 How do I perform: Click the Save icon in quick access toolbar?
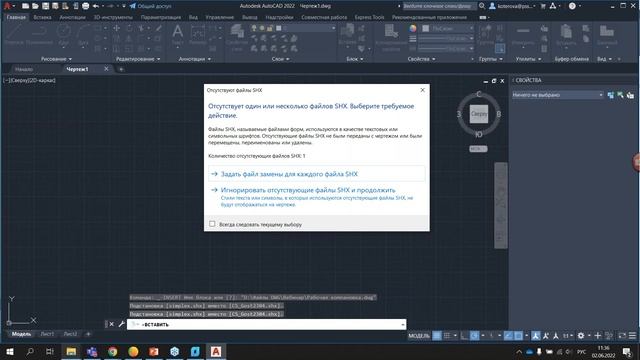point(45,6)
